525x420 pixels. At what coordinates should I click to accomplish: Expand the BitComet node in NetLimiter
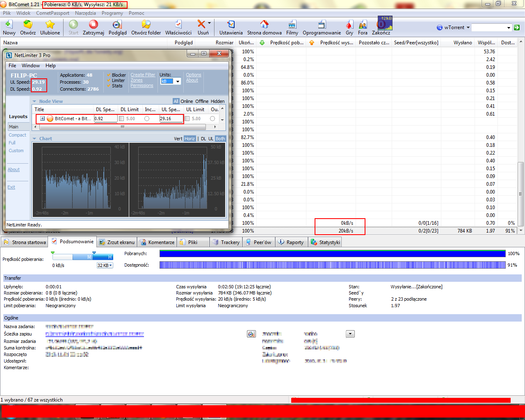point(42,119)
